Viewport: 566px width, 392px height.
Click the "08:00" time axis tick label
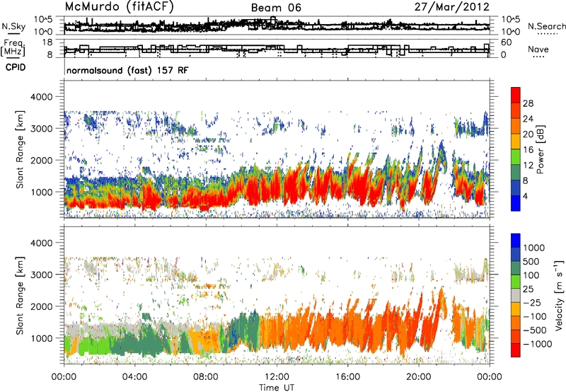point(206,377)
